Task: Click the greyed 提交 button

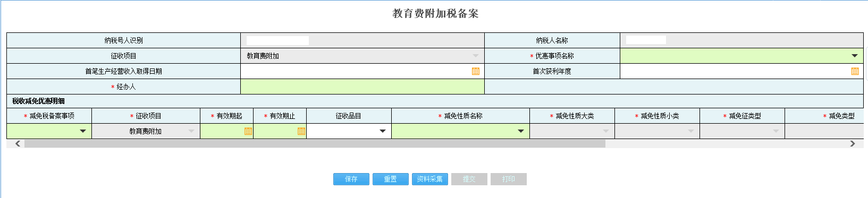Action: 469,179
